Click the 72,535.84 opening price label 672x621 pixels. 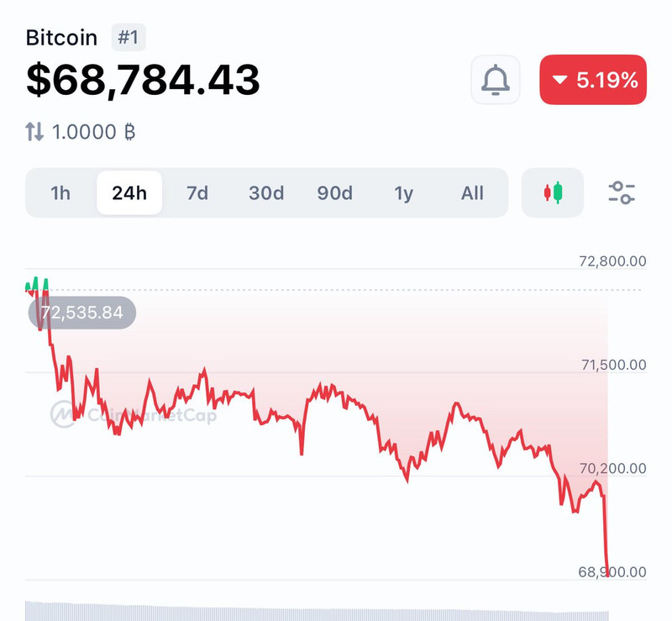pos(82,313)
